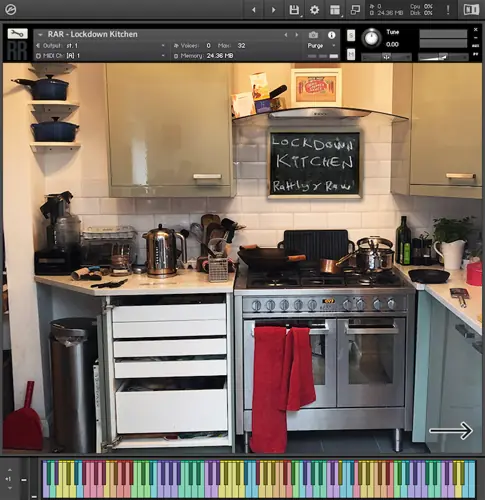This screenshot has width=485, height=500.
Task: Open the Purge dropdown menu
Action: pyautogui.click(x=319, y=46)
